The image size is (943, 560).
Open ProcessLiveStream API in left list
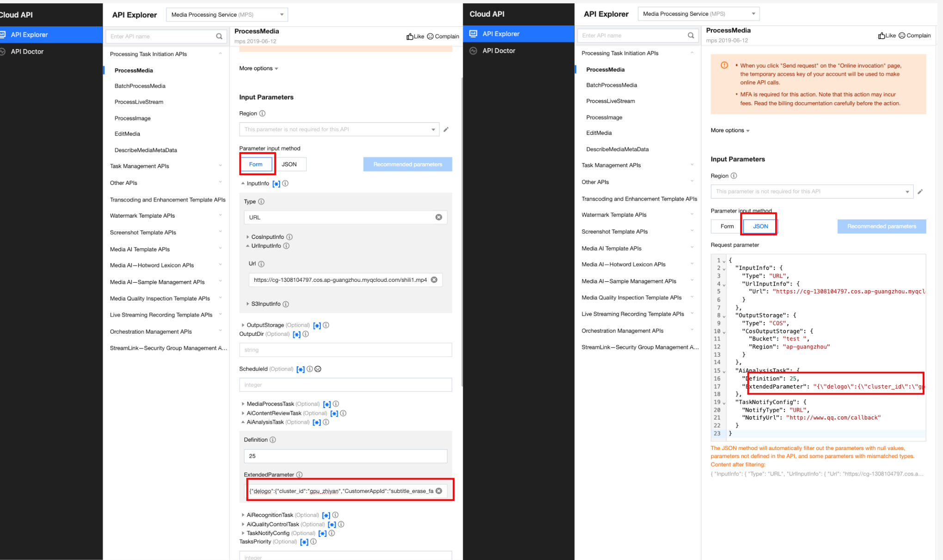(139, 102)
